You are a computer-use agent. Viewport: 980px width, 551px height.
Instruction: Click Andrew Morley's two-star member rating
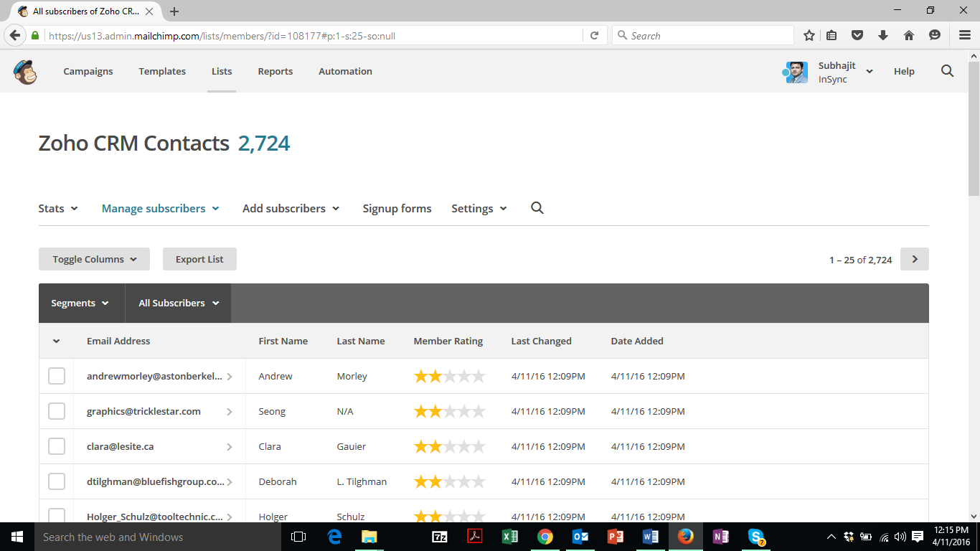coord(449,376)
